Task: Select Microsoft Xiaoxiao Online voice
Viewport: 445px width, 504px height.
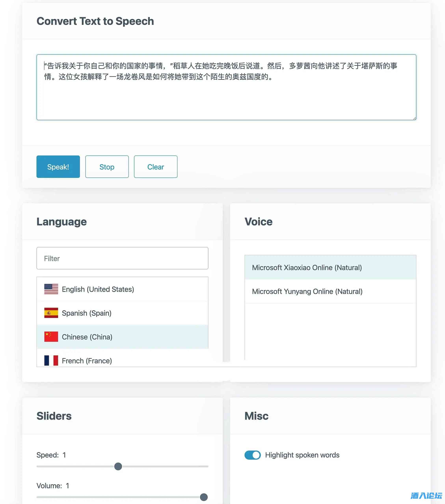Action: (307, 268)
